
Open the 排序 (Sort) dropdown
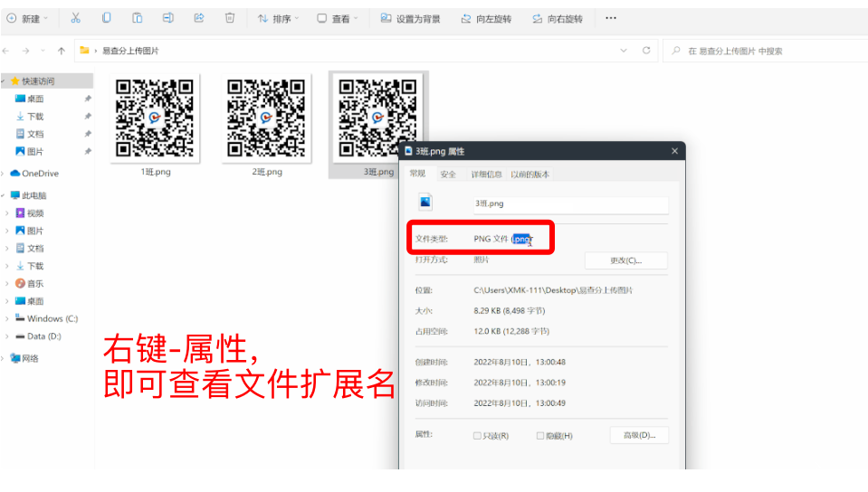278,19
